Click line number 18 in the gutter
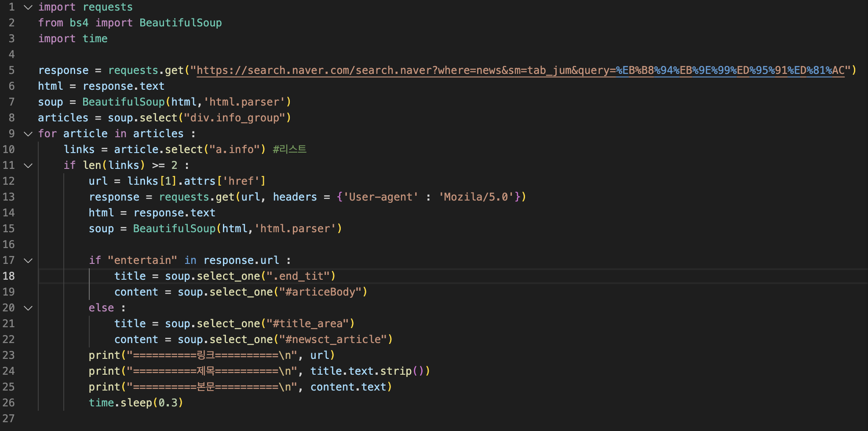868x431 pixels. [x=9, y=276]
